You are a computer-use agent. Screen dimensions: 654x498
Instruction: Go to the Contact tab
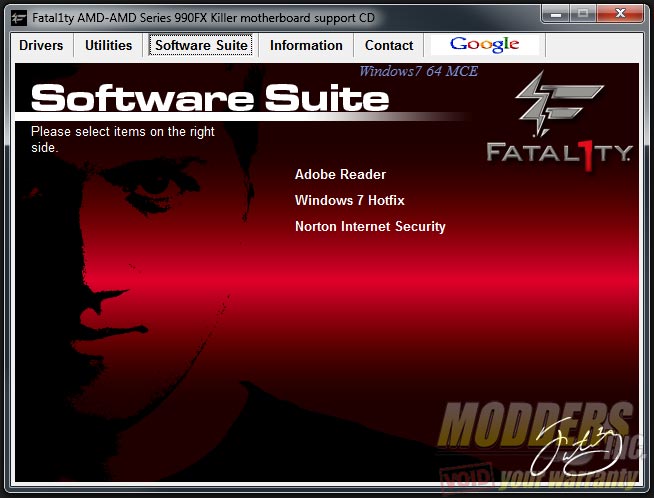[x=389, y=45]
